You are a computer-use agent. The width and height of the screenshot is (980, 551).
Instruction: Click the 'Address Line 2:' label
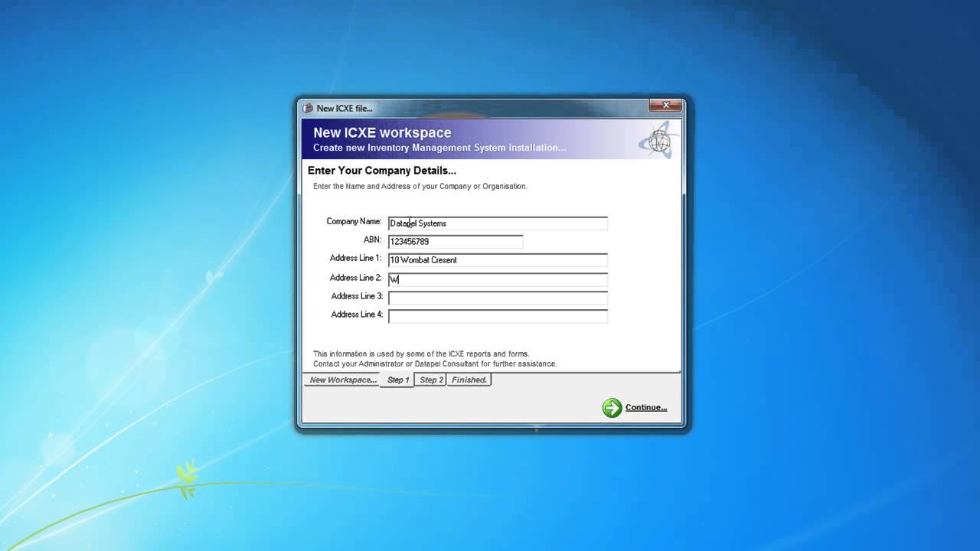tap(356, 278)
